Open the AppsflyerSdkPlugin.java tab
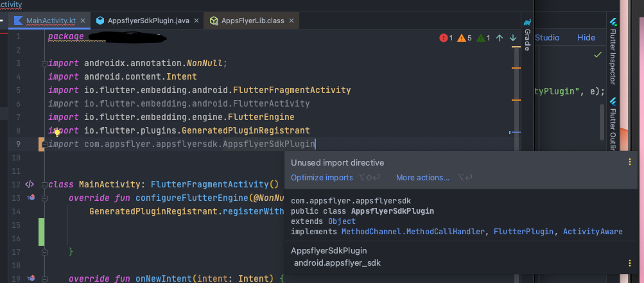The image size is (644, 283). click(x=148, y=21)
